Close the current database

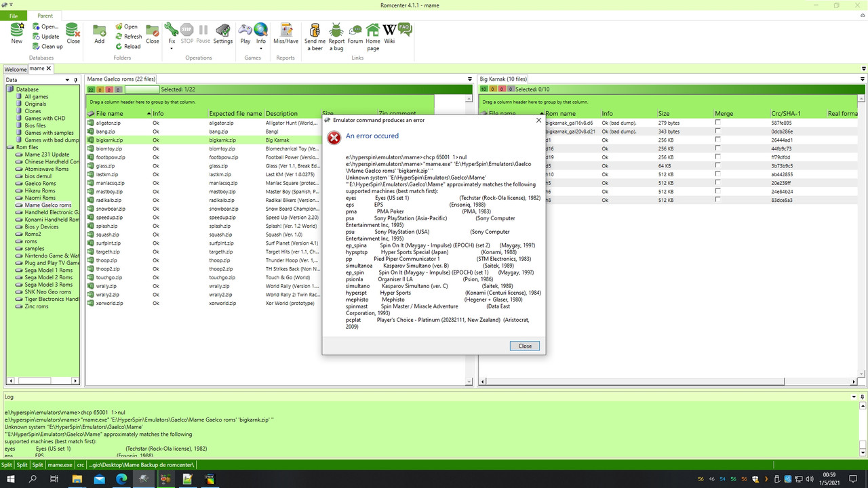tap(73, 33)
